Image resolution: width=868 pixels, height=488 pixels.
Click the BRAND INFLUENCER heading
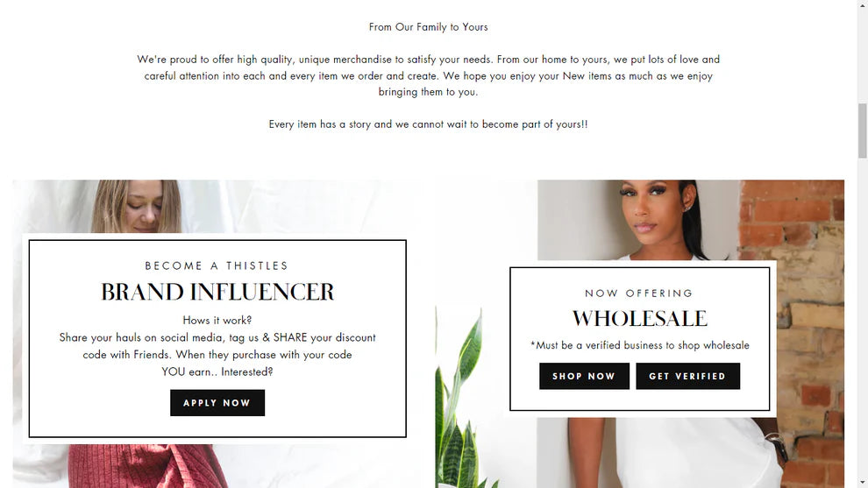(x=217, y=292)
